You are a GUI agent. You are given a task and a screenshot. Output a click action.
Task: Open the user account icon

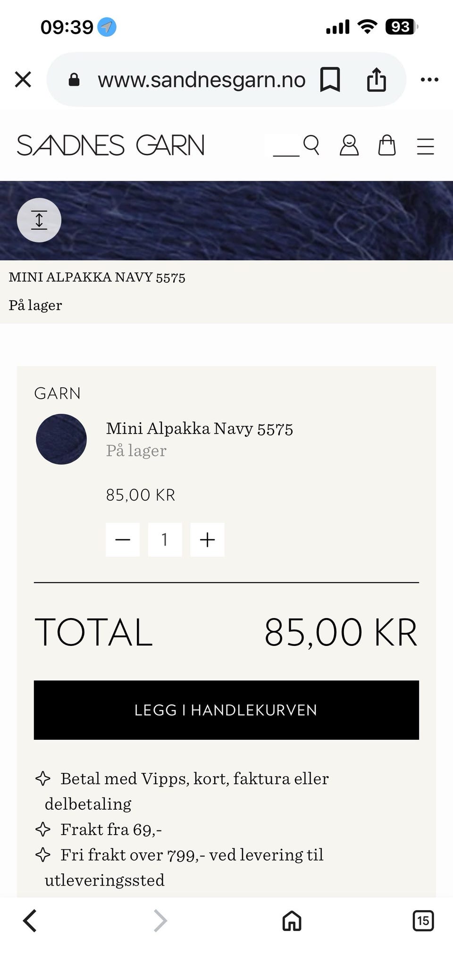(x=349, y=145)
